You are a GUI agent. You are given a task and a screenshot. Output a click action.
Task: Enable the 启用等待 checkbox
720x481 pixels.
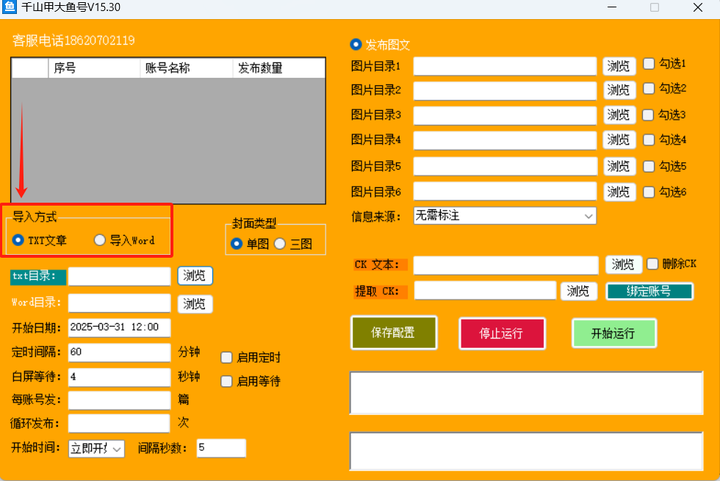click(226, 381)
